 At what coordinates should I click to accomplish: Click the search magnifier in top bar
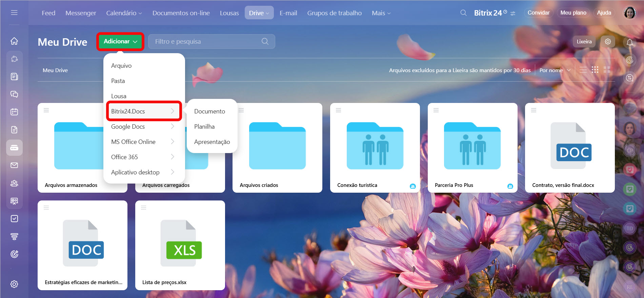(463, 13)
